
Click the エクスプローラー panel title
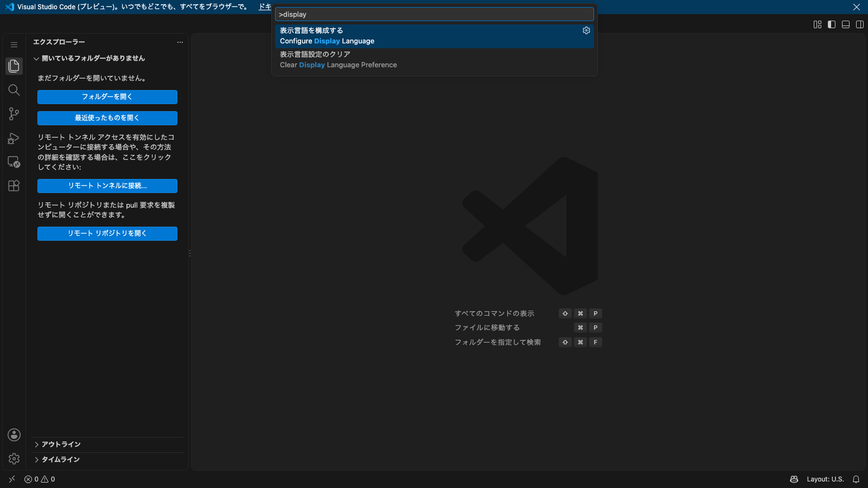[x=59, y=42]
